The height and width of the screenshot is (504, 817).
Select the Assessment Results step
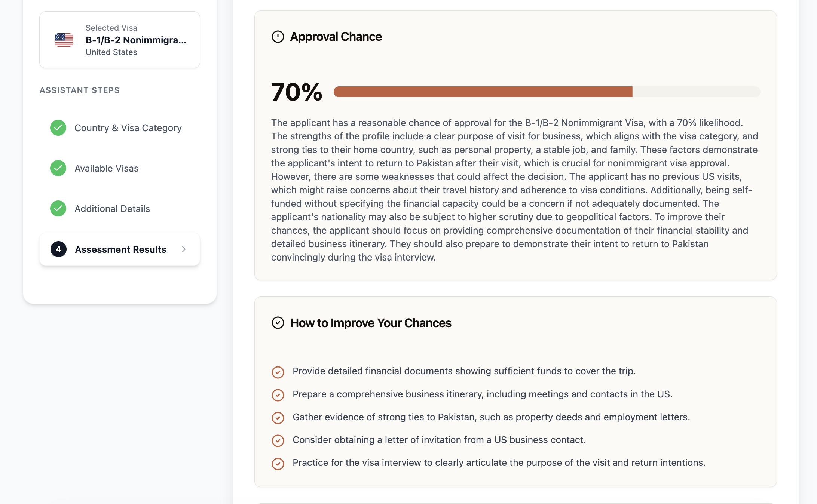click(120, 249)
